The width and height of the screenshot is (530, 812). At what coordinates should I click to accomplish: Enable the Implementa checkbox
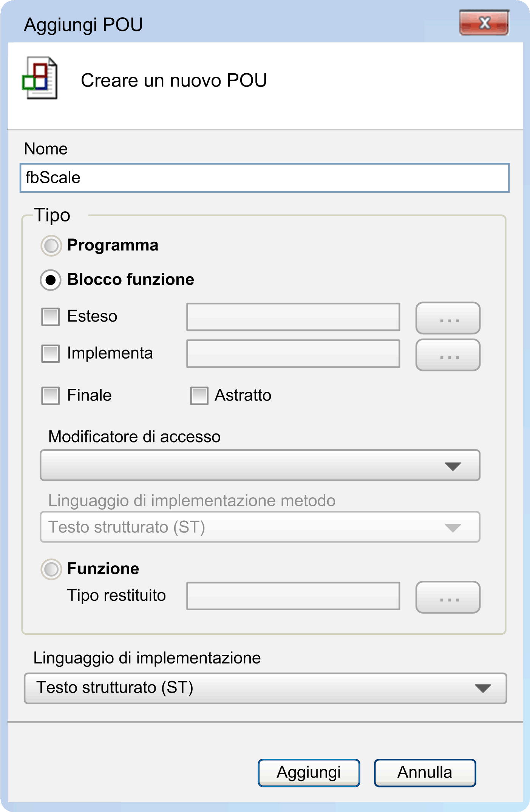click(x=51, y=354)
